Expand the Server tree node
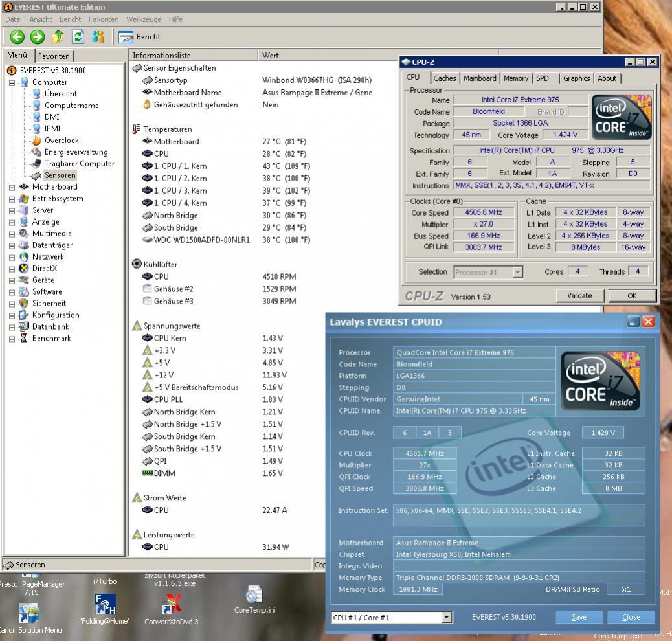672x641 pixels. [12, 210]
